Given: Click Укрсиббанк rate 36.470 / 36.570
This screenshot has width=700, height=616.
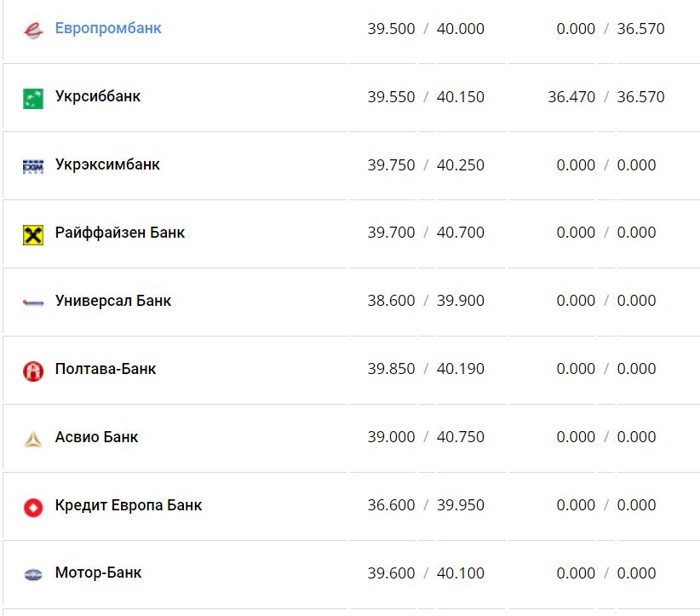Looking at the screenshot, I should (605, 97).
